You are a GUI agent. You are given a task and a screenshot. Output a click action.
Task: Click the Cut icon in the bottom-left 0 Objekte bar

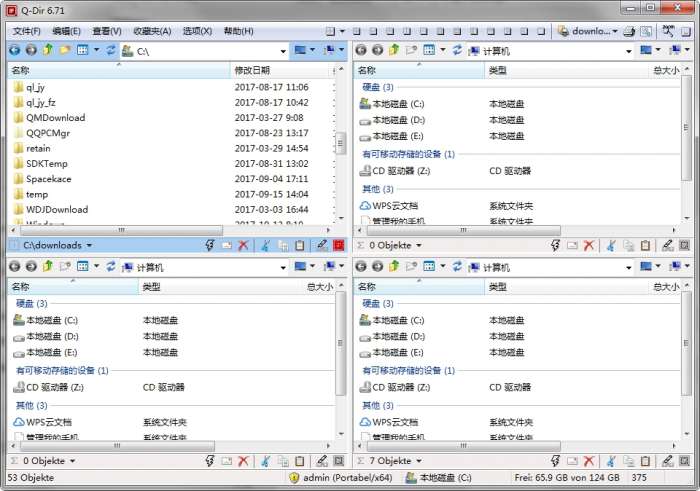[x=266, y=461]
